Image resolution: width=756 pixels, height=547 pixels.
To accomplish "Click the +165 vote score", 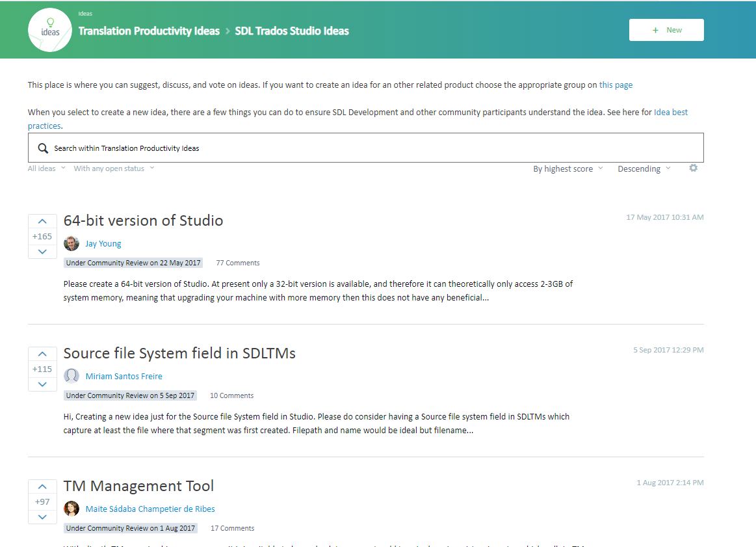I will tap(42, 236).
